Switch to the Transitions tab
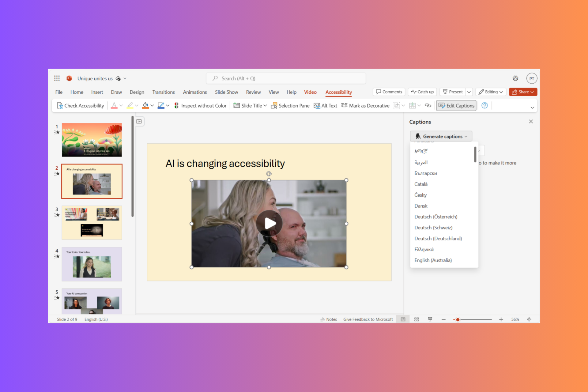 164,92
